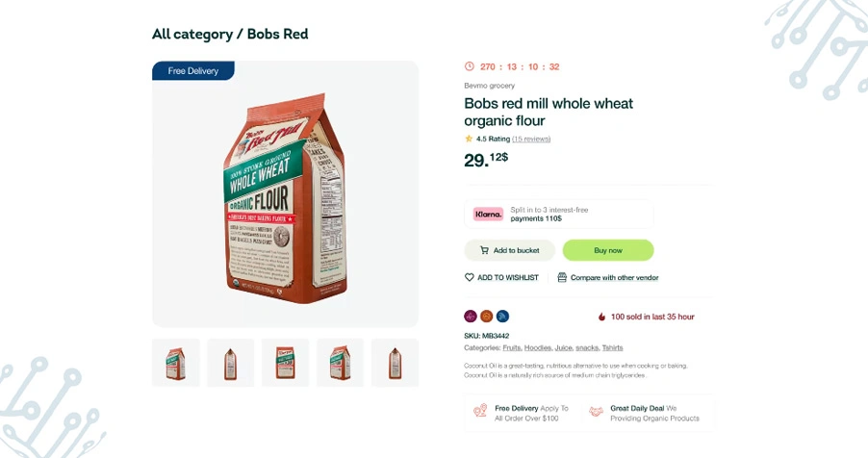Open the Hoodies category link
The image size is (868, 458).
[x=537, y=347]
